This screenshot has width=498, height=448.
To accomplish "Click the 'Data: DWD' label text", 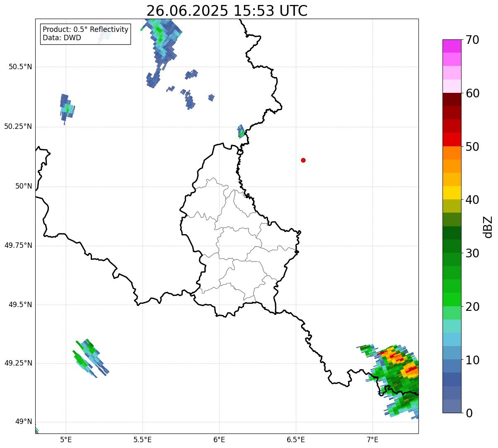I will (62, 38).
